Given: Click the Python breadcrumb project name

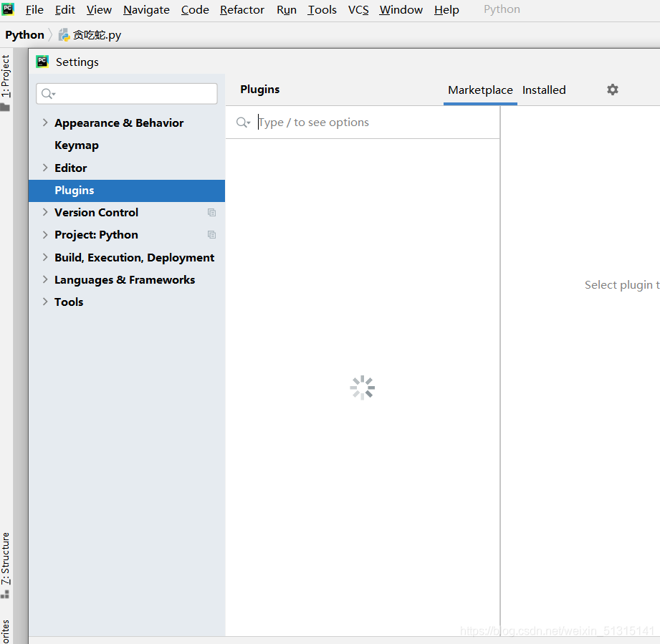Looking at the screenshot, I should (24, 35).
